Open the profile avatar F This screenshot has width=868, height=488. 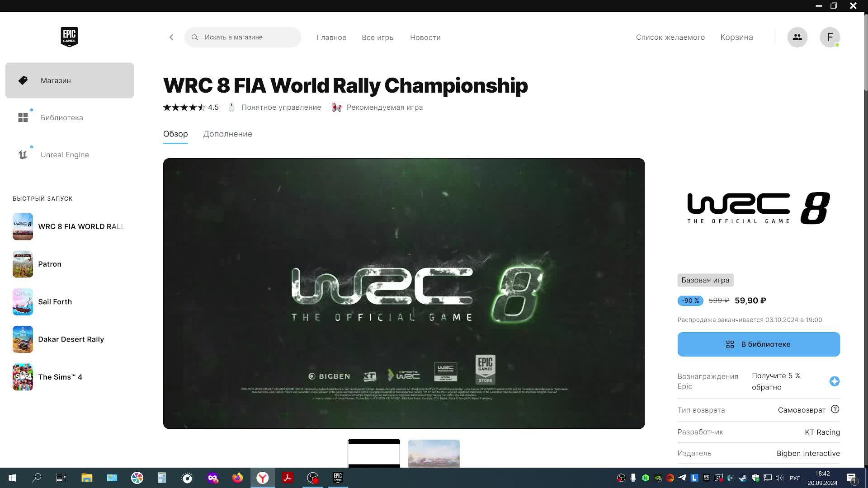coord(830,37)
